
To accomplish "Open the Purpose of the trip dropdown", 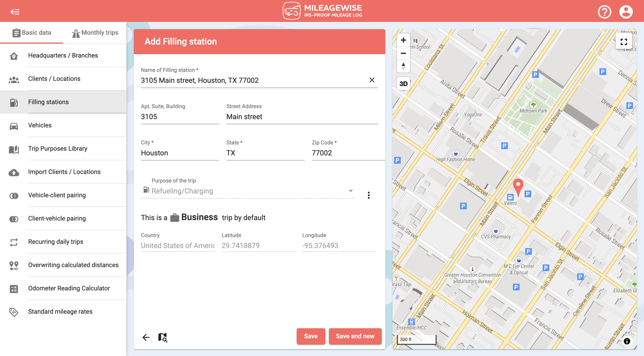I will (350, 191).
